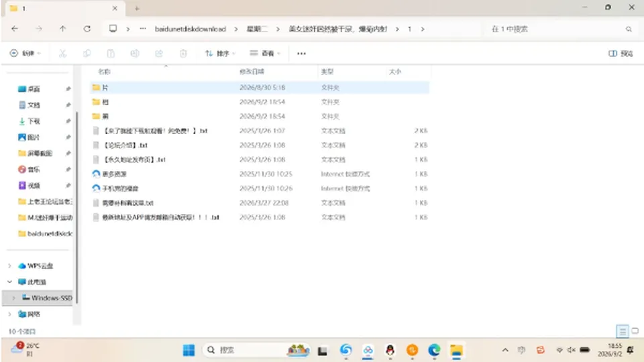The height and width of the screenshot is (362, 644).
Task: Select the tab titled 1
Action: click(x=64, y=8)
